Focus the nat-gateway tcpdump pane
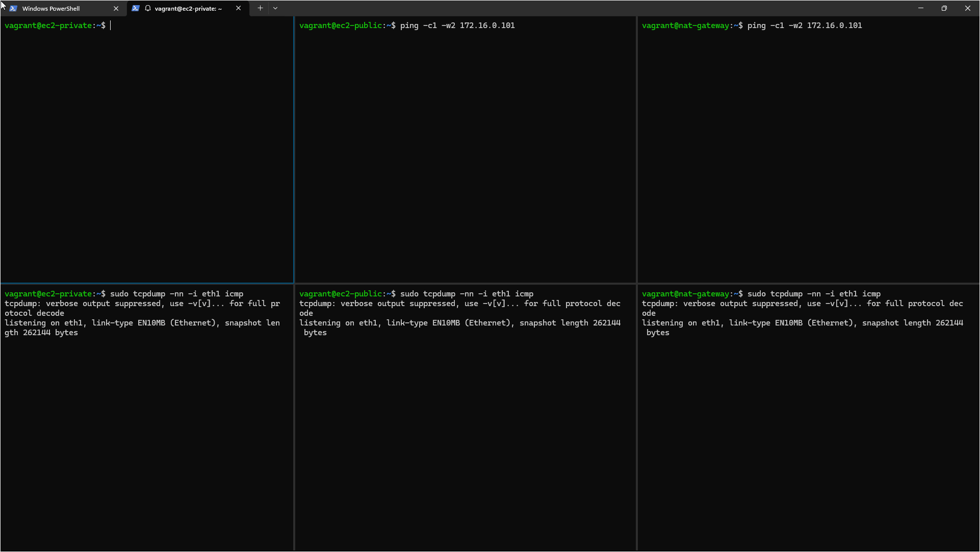The width and height of the screenshot is (980, 552). tap(808, 434)
